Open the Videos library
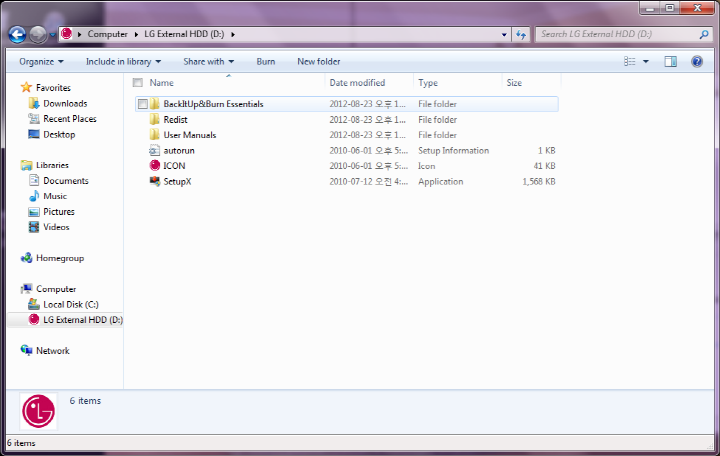The height and width of the screenshot is (456, 720). 56,227
